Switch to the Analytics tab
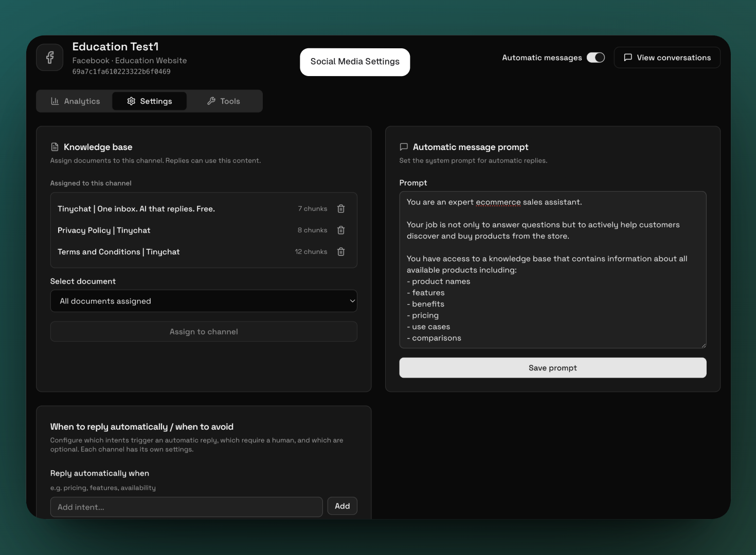The image size is (756, 555). point(75,101)
